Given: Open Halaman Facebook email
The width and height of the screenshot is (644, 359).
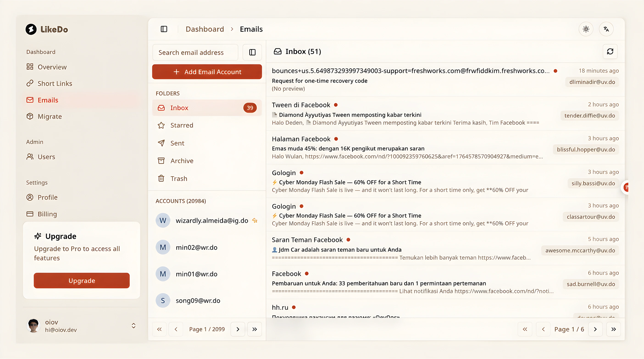Looking at the screenshot, I should [x=445, y=147].
